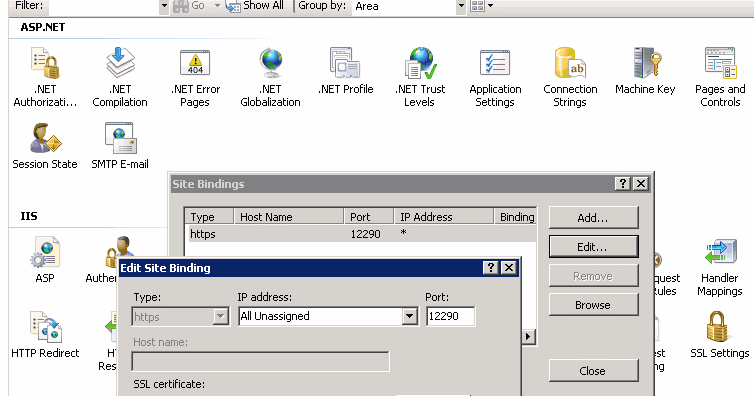Viewport: 754px width, 396px height.
Task: Click help button in Site Bindings title bar
Action: (623, 183)
